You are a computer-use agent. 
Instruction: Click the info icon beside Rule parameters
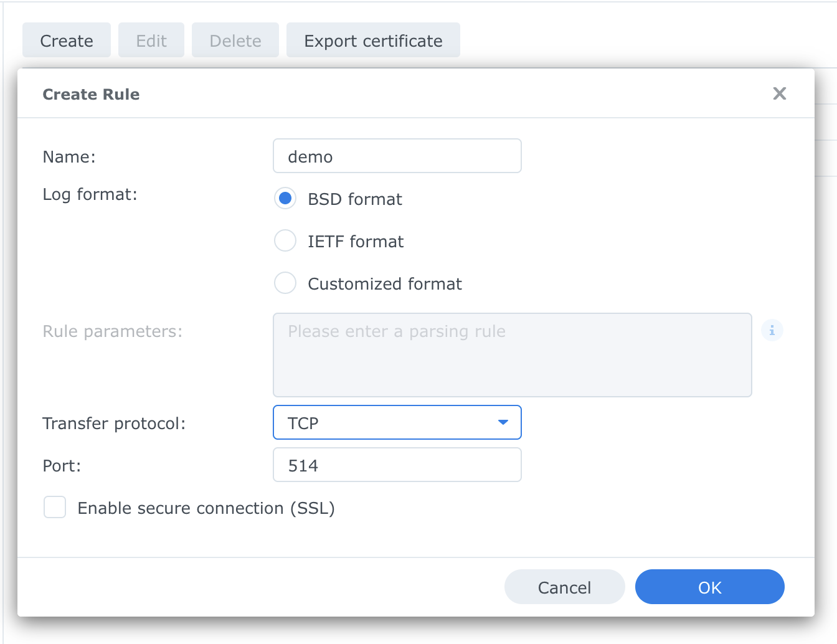[772, 331]
